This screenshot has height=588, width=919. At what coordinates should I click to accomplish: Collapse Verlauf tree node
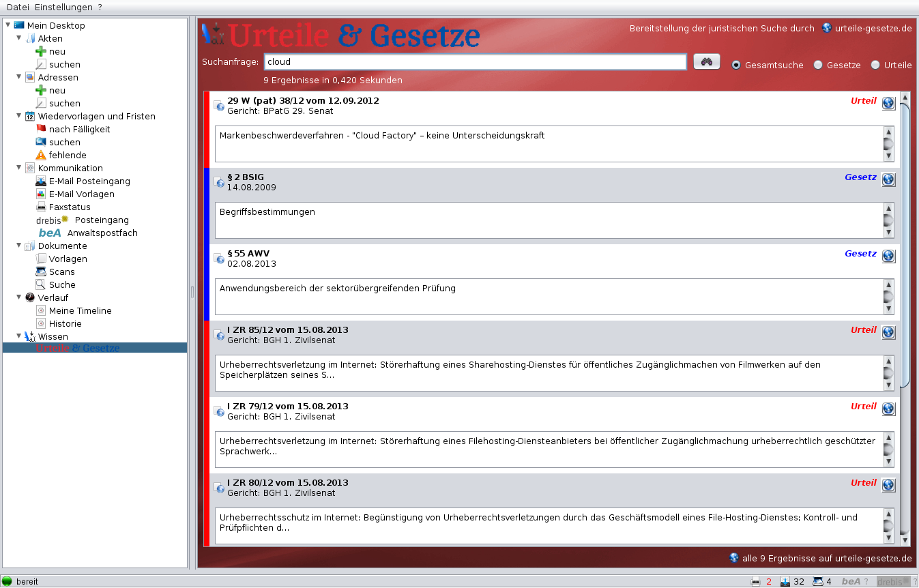(18, 297)
